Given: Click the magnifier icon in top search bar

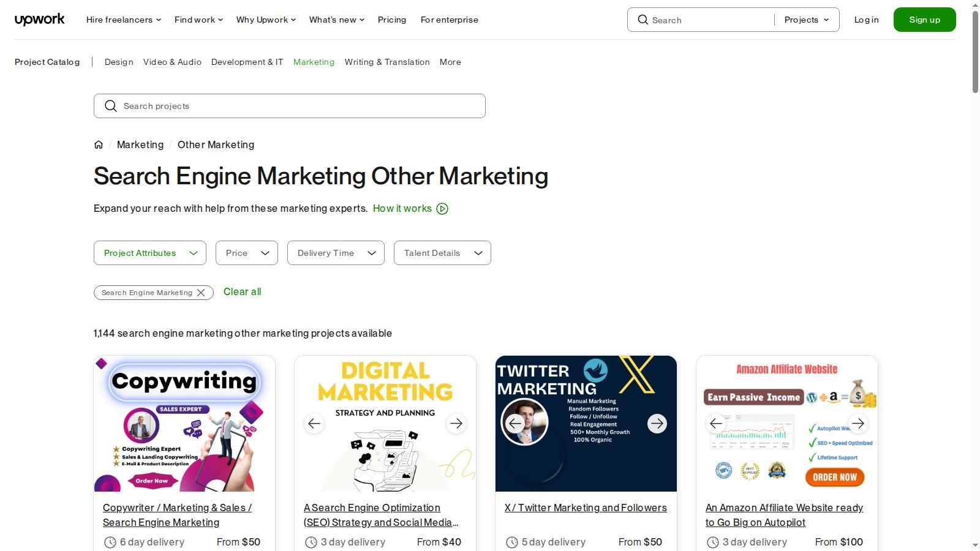Looking at the screenshot, I should click(643, 20).
